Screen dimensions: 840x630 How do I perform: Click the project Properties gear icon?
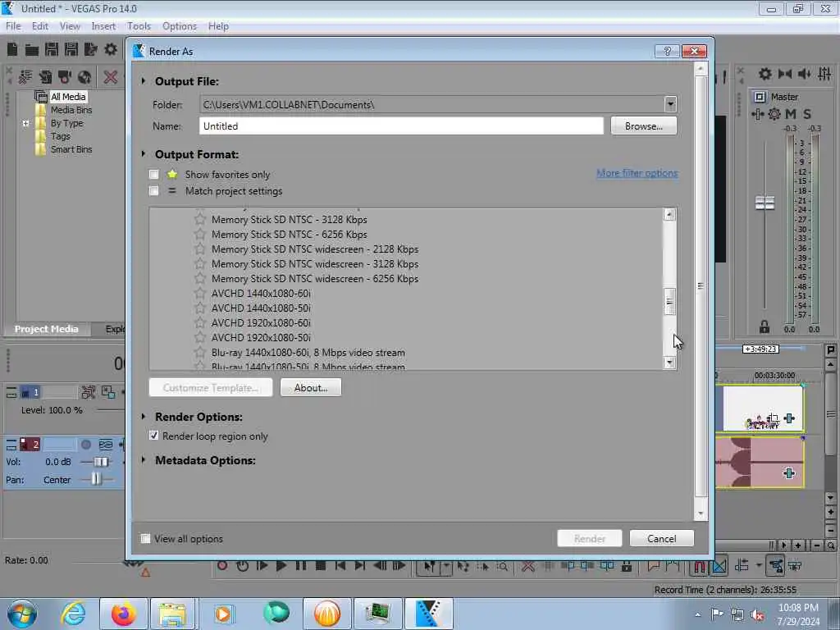(111, 50)
